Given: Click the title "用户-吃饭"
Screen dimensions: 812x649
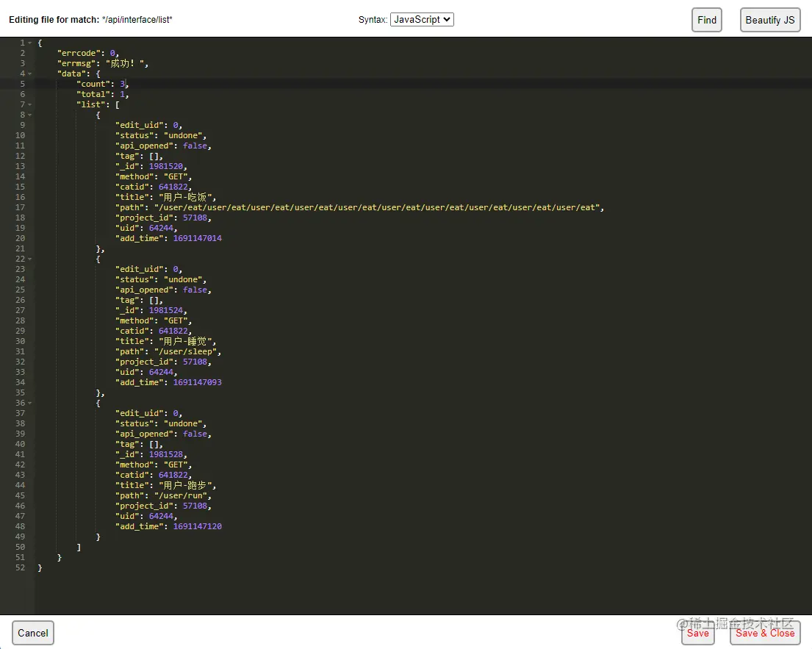Looking at the screenshot, I should [187, 197].
